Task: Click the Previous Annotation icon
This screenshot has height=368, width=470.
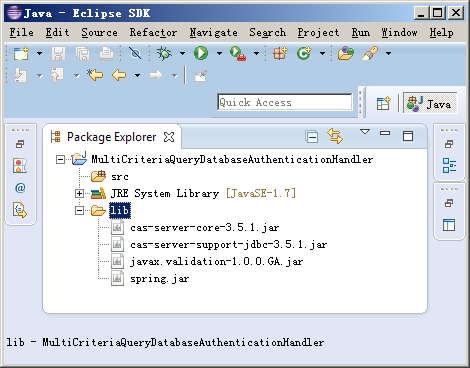Action: (57, 75)
